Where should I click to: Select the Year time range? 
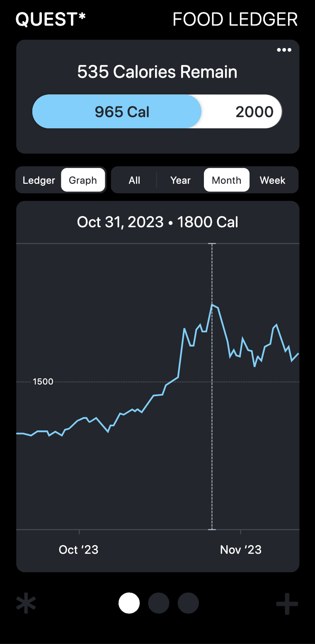pos(180,180)
